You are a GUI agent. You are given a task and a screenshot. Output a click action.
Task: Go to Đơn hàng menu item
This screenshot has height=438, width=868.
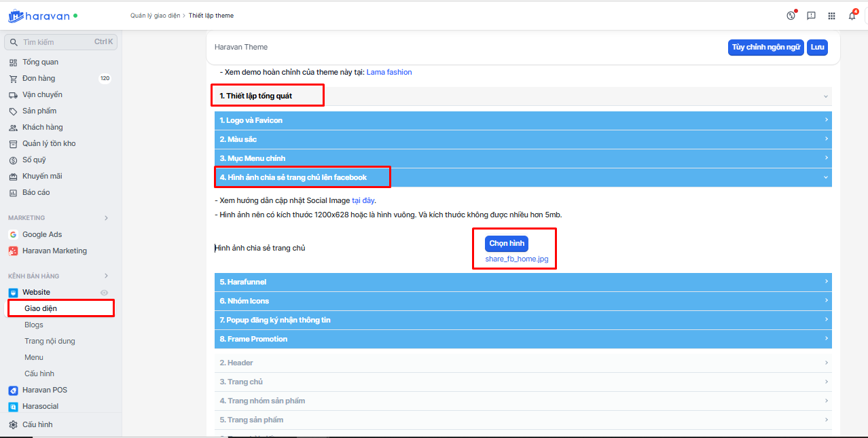(39, 78)
